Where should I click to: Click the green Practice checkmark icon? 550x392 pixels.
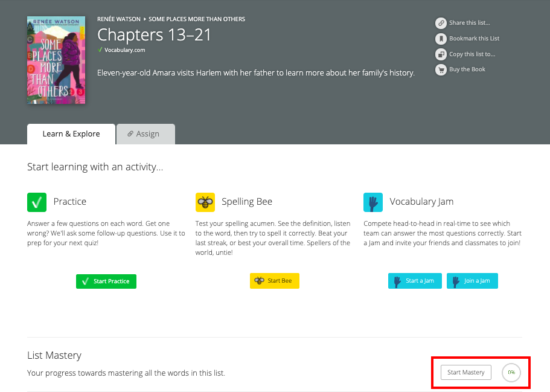coord(37,202)
